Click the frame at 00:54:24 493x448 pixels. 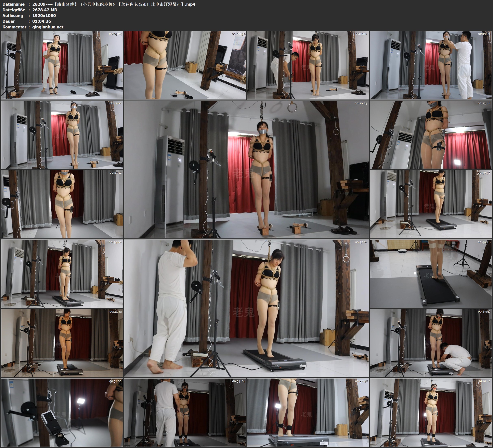185,412
